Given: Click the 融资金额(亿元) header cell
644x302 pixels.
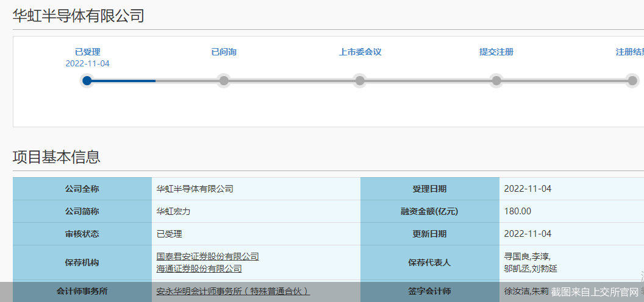Looking at the screenshot, I should click(429, 211).
